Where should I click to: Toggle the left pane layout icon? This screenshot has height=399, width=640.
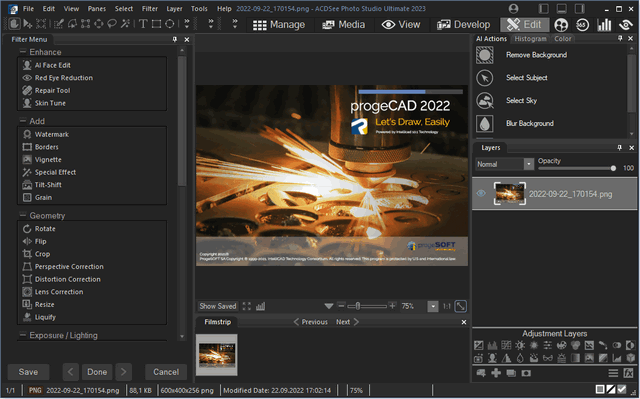click(544, 9)
